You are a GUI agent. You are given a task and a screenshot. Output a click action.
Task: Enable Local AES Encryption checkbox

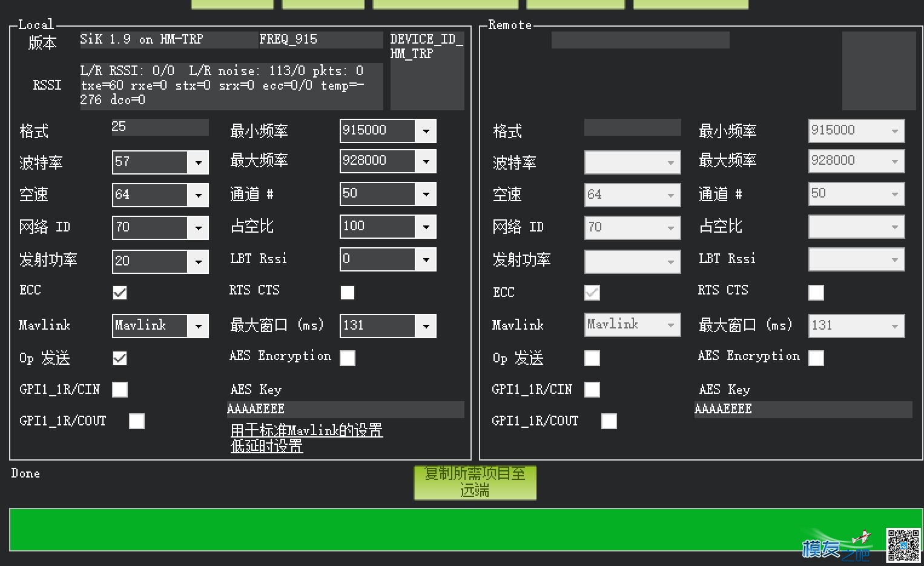click(348, 358)
